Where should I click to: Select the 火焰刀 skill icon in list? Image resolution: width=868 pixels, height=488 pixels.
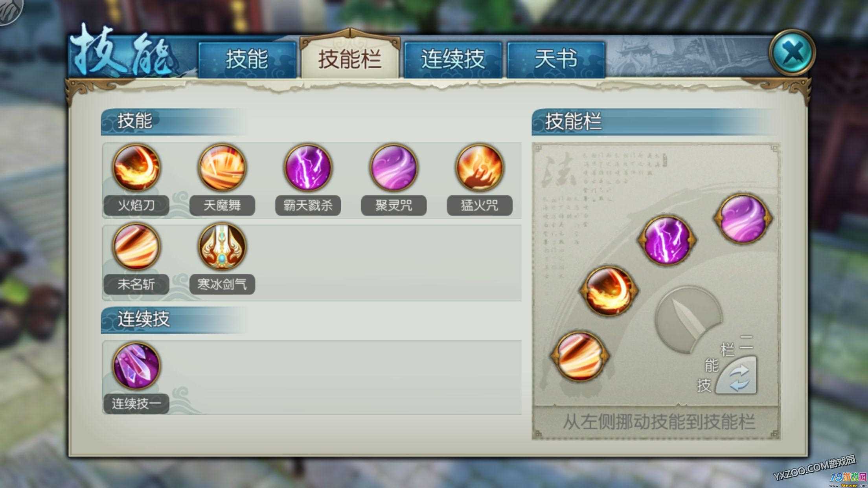click(x=136, y=168)
